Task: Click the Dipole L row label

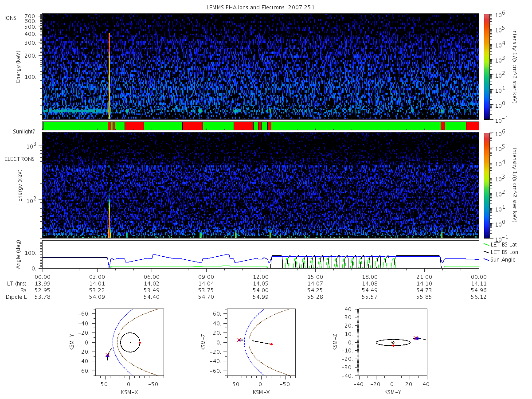Action: tap(16, 297)
